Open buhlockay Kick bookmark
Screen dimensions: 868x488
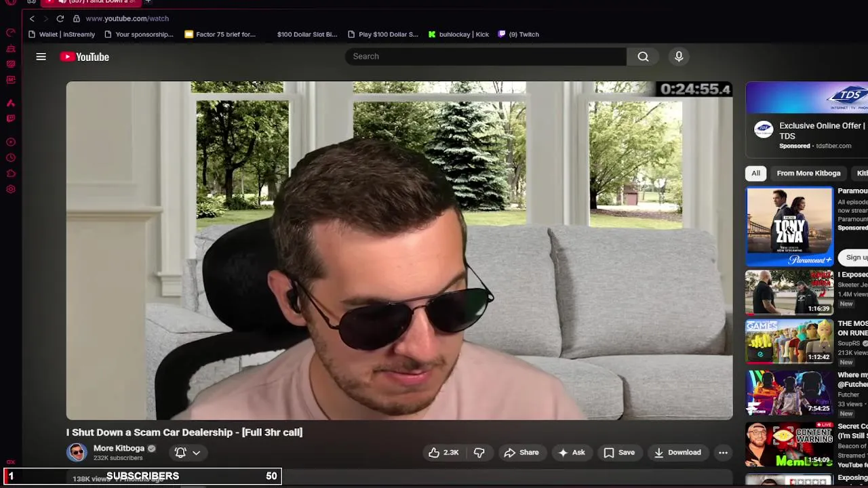click(x=458, y=35)
